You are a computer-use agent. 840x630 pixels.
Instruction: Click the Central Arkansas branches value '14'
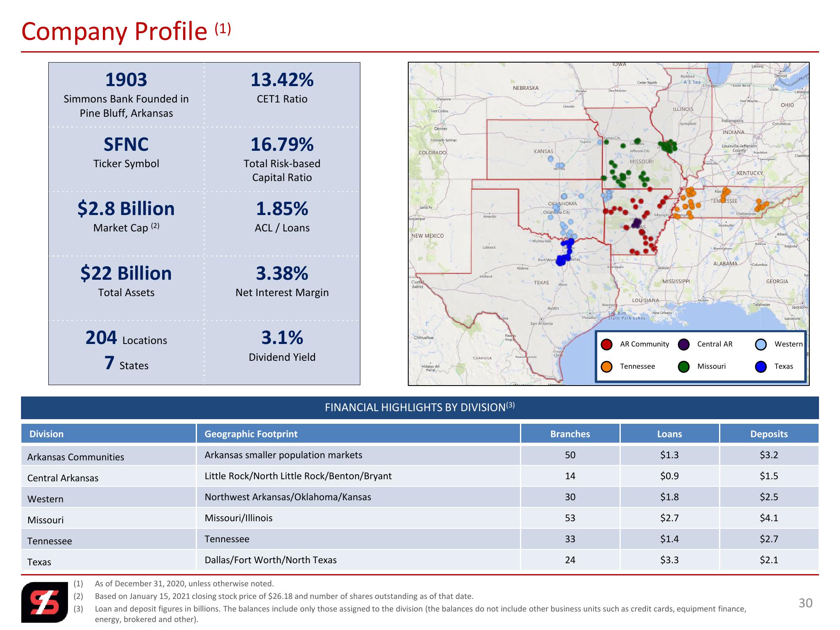click(570, 476)
